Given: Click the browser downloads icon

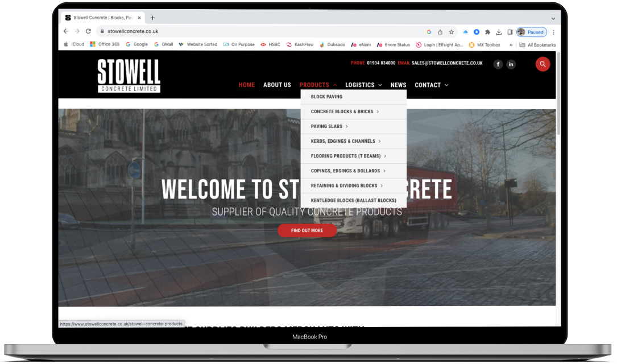Looking at the screenshot, I should coord(498,32).
